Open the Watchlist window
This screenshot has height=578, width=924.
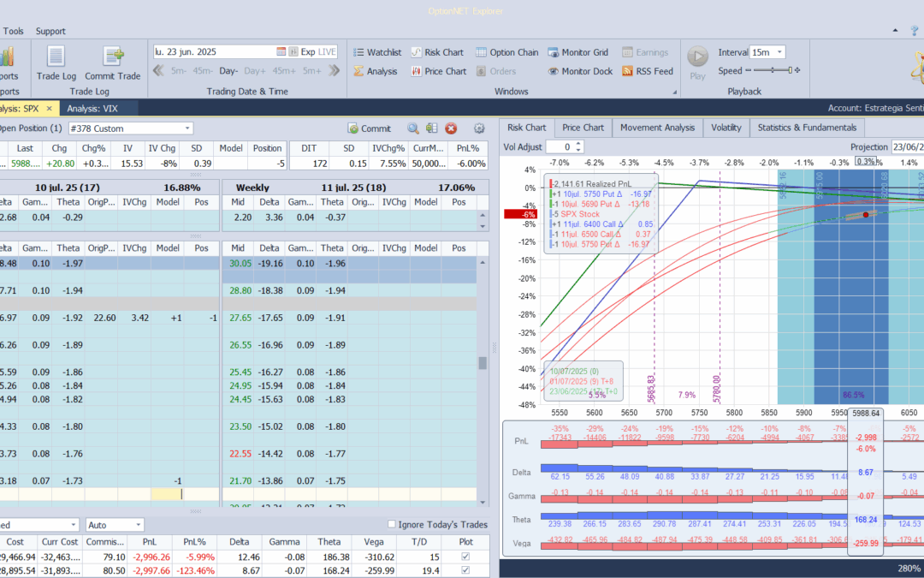click(x=377, y=52)
